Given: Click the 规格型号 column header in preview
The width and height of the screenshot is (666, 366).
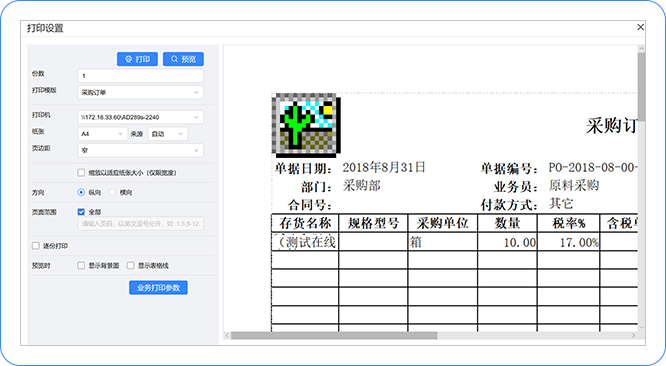Looking at the screenshot, I should pos(373,223).
